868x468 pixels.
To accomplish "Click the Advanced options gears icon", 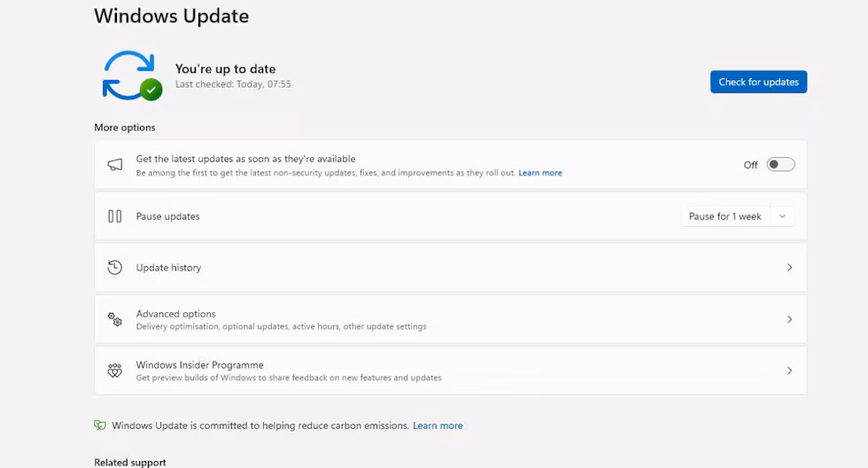I will 114,319.
